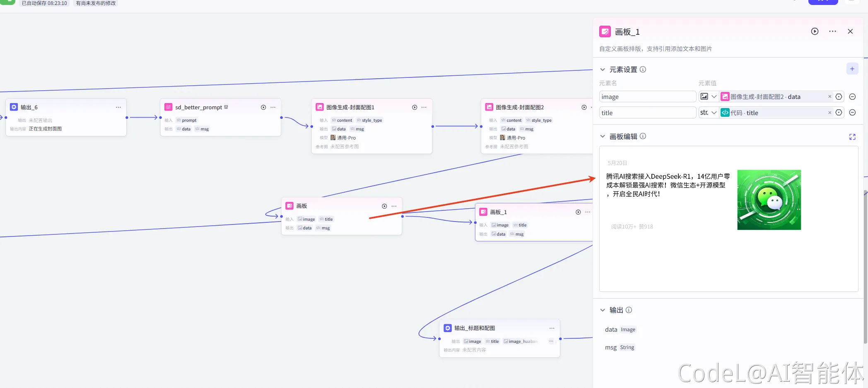Collapse the 画板编辑 section

(603, 136)
